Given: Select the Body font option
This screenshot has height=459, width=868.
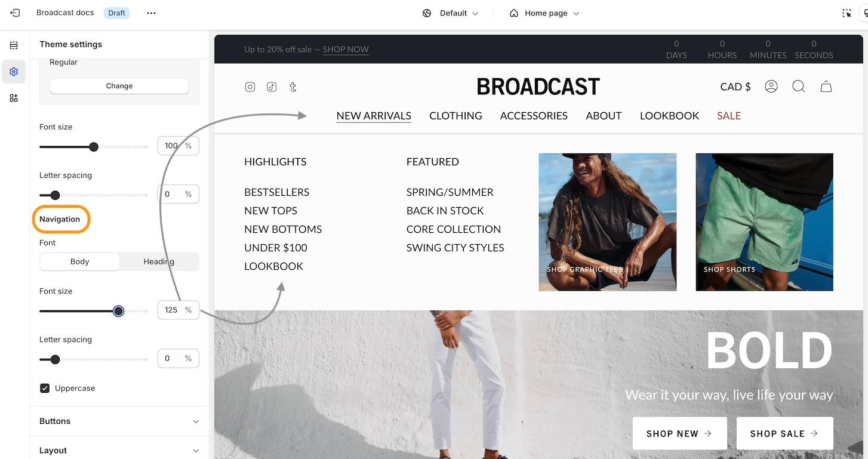Looking at the screenshot, I should (79, 261).
